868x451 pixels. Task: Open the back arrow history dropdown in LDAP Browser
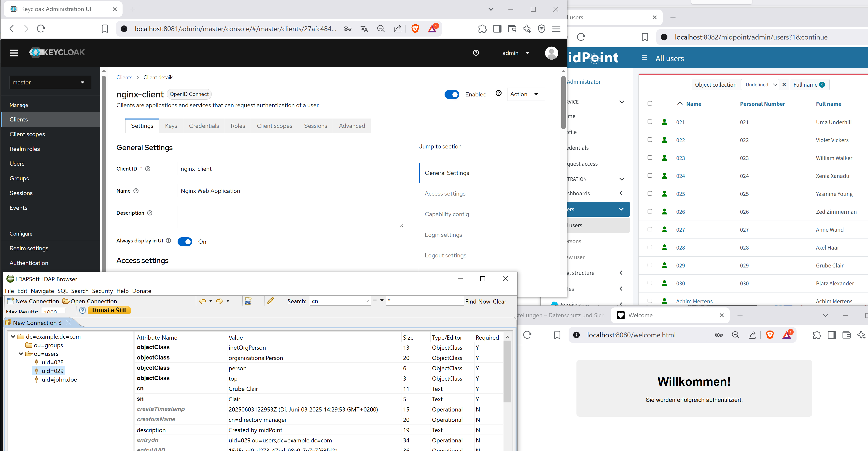[210, 301]
